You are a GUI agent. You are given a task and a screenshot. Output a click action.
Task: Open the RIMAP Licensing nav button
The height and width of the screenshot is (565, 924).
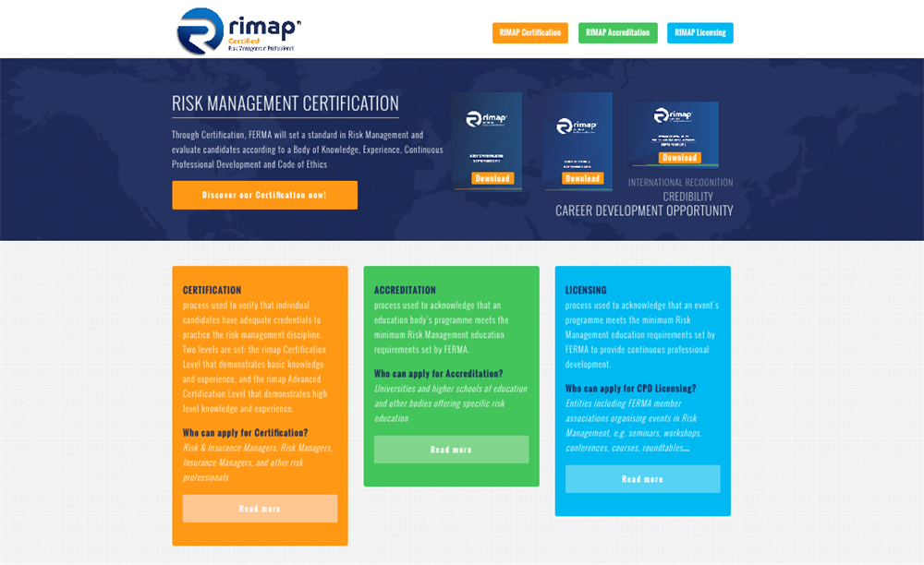click(700, 33)
